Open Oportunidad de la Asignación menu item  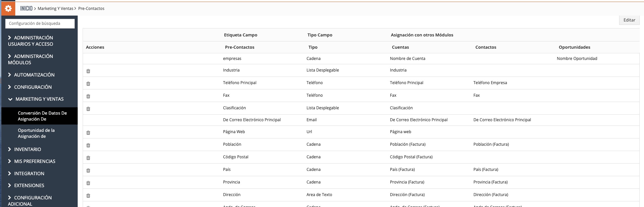pos(36,133)
